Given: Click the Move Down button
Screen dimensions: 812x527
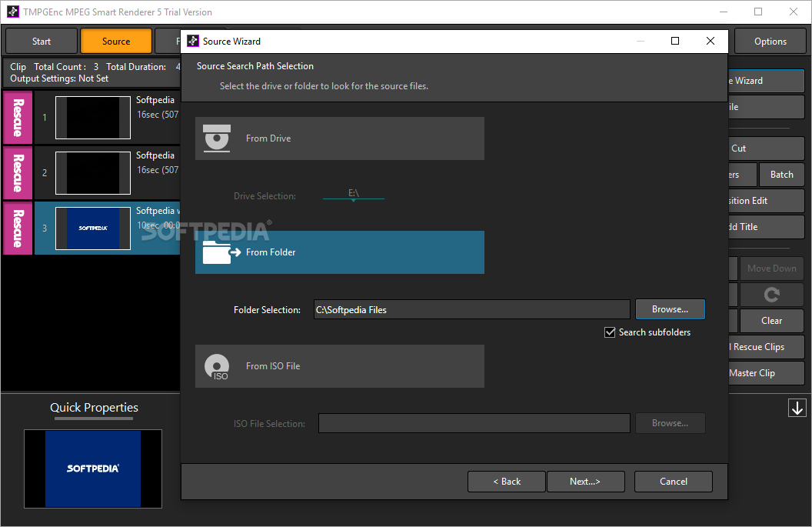Looking at the screenshot, I should click(771, 269).
